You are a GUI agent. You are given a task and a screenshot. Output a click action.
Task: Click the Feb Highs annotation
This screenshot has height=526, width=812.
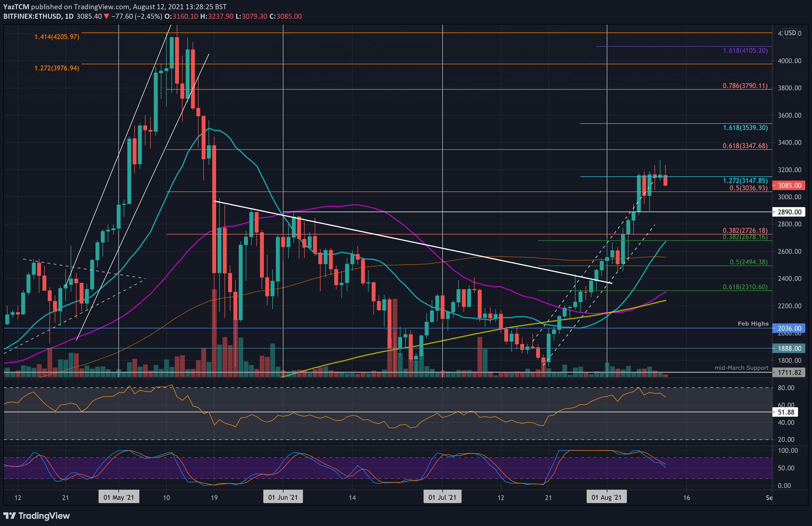coord(753,323)
